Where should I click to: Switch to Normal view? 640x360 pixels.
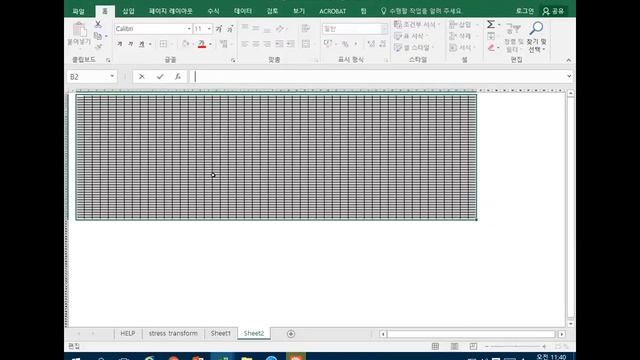(x=436, y=347)
